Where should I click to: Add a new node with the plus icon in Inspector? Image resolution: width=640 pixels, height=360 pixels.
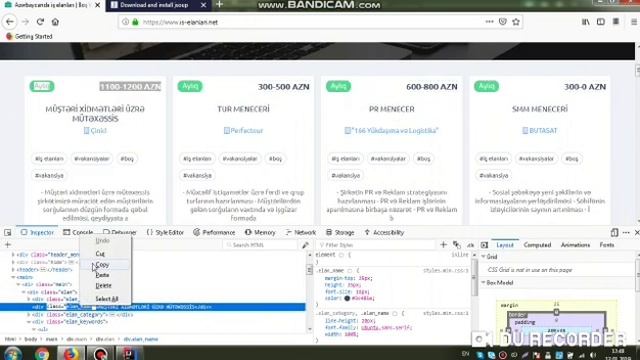point(8,245)
